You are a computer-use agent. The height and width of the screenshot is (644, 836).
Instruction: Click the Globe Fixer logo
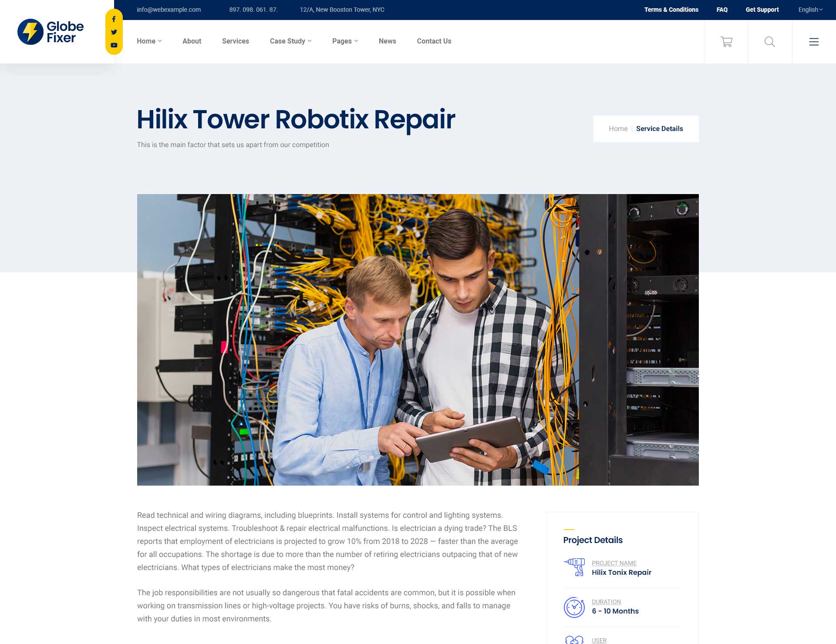tap(51, 32)
